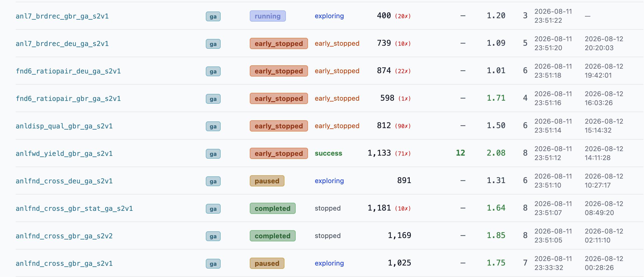The image size is (644, 277).
Task: Open the anl7_brdrec_gbr_ga_s2v1 run link
Action: point(62,16)
